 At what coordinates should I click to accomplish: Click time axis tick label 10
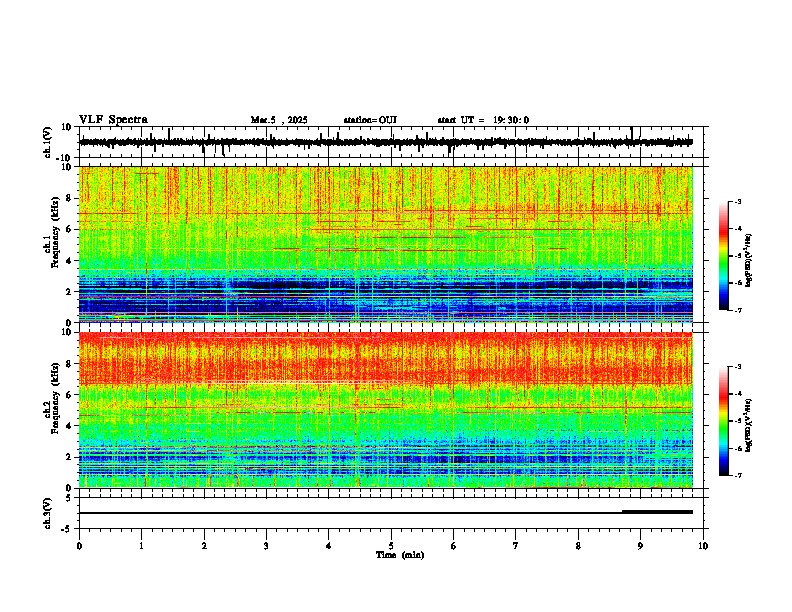coord(703,546)
